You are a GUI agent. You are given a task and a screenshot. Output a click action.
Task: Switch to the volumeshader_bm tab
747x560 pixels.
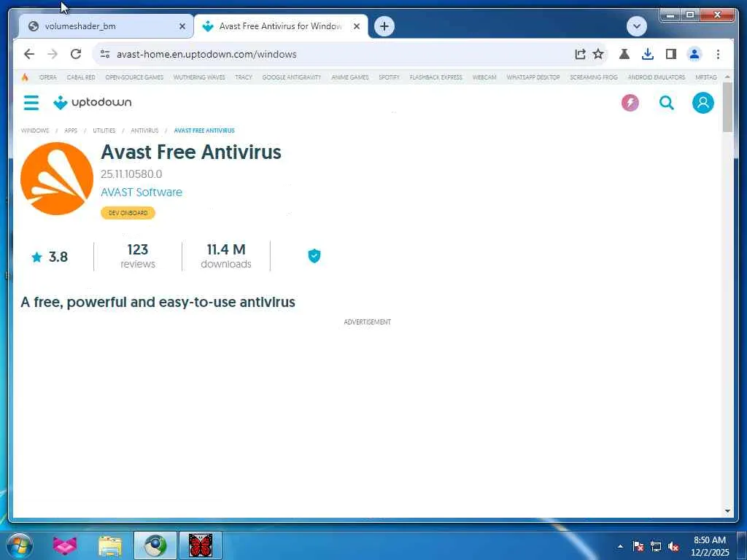click(106, 26)
